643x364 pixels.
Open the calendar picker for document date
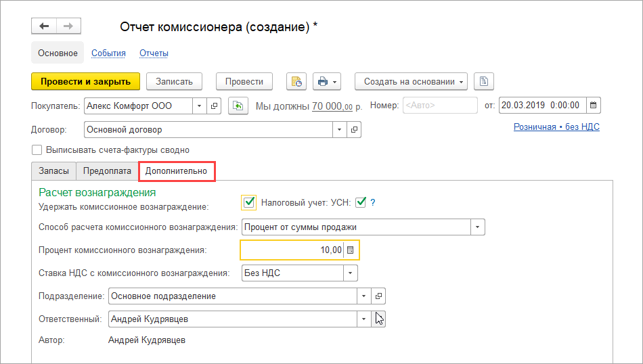point(593,106)
